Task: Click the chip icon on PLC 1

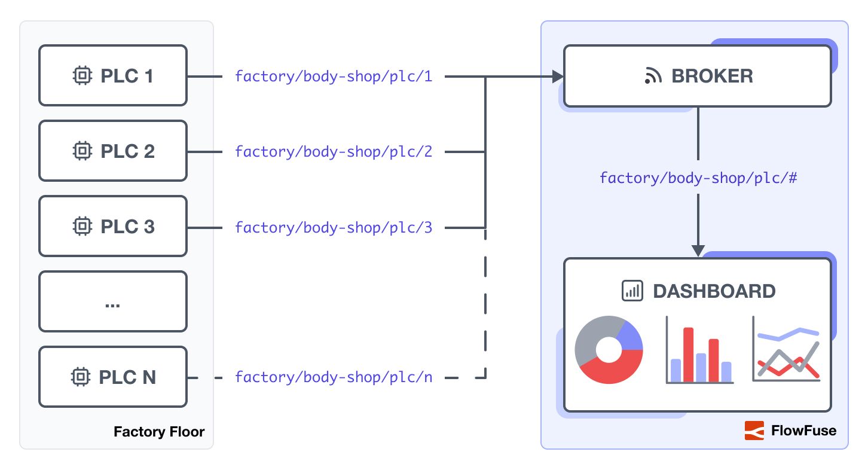Action: (x=82, y=75)
